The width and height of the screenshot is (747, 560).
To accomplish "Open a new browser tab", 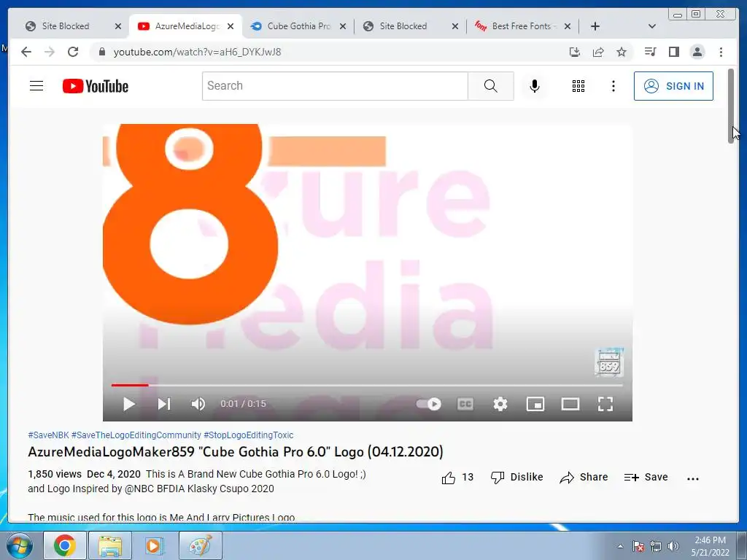I will click(x=595, y=26).
